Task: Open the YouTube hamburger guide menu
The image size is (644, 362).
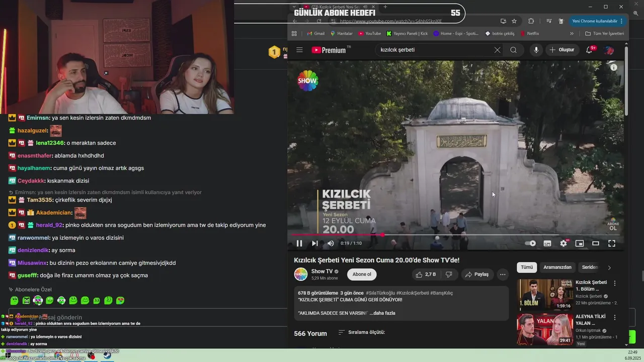Action: click(299, 50)
